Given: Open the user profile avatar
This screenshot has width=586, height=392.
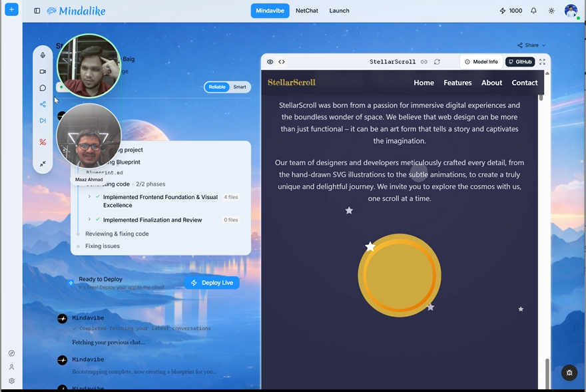Looking at the screenshot, I should (x=571, y=11).
